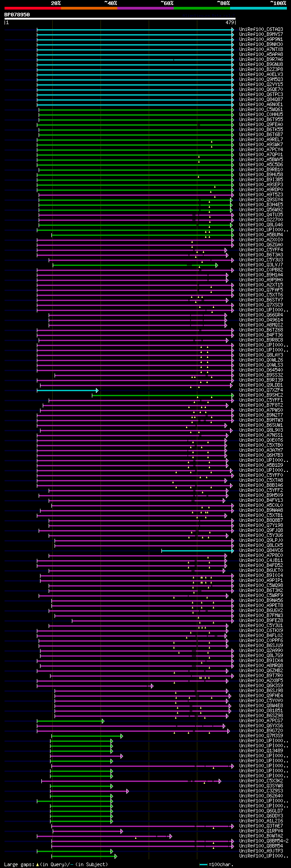Click hit label UniRef100_A8MRQ8

[x=261, y=666]
